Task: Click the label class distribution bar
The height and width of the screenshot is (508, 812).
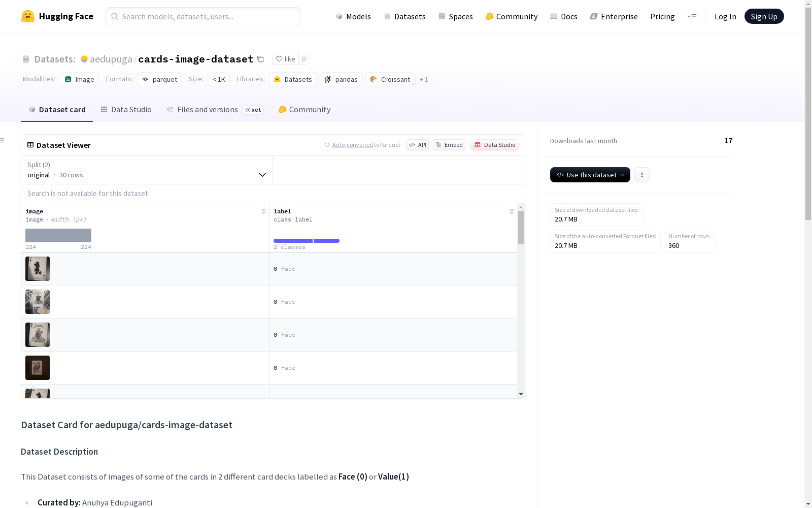Action: [x=307, y=241]
